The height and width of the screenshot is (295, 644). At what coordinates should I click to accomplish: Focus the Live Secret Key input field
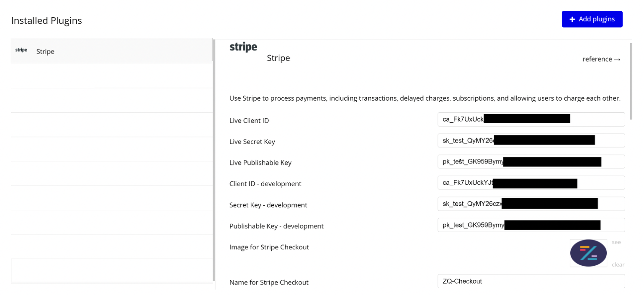pos(531,140)
